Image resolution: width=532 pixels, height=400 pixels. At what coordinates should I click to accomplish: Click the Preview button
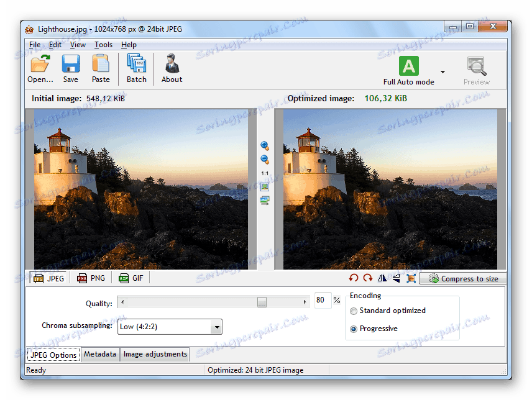click(x=477, y=71)
